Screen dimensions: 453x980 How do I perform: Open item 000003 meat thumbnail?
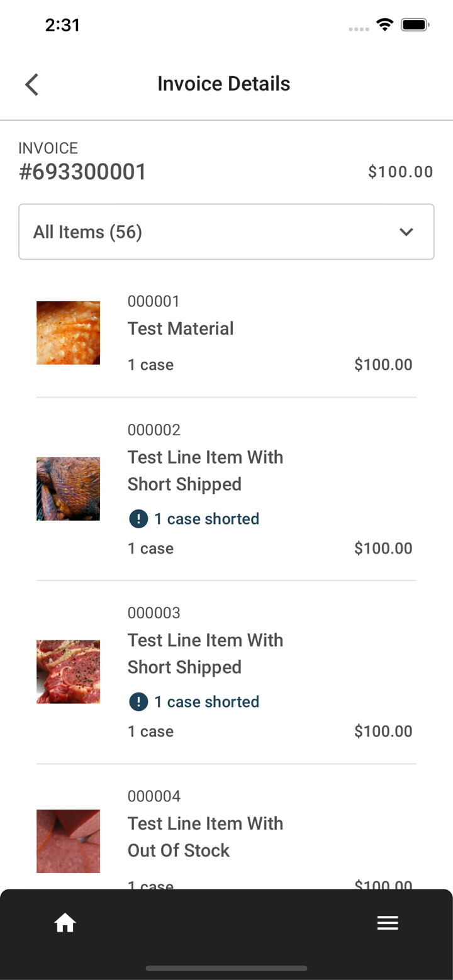pyautogui.click(x=68, y=672)
